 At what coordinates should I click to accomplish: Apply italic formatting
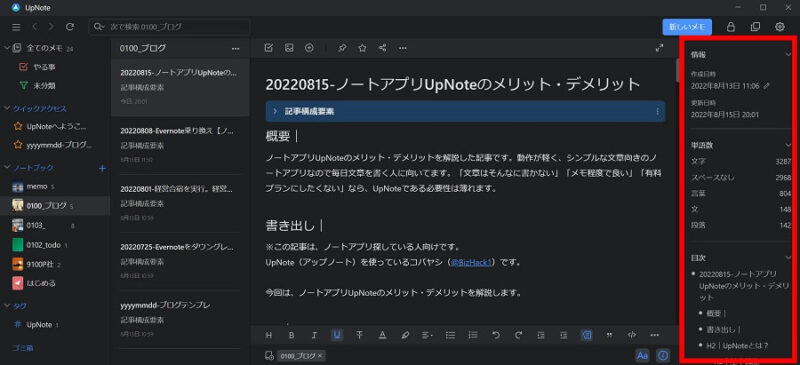(x=314, y=335)
